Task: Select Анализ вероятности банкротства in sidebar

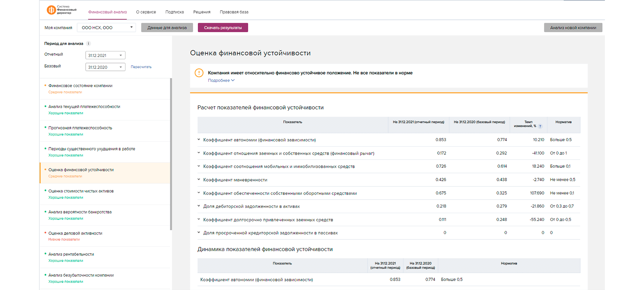Action: (80, 212)
